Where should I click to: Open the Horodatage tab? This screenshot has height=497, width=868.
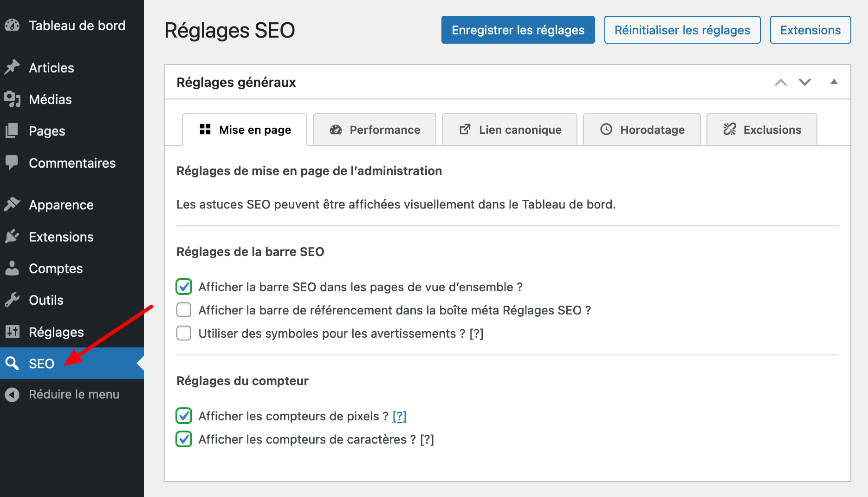tap(642, 130)
